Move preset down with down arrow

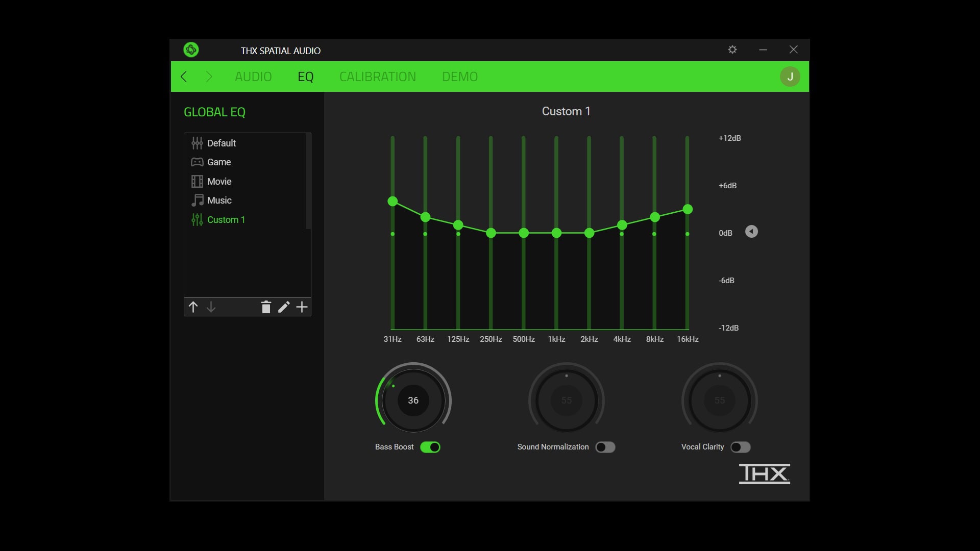[x=211, y=307]
